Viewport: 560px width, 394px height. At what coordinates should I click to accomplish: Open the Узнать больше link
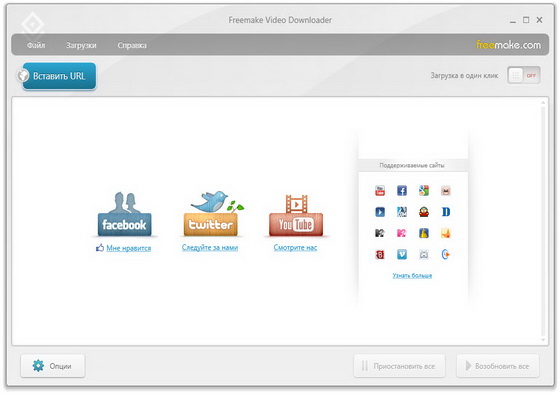[412, 275]
